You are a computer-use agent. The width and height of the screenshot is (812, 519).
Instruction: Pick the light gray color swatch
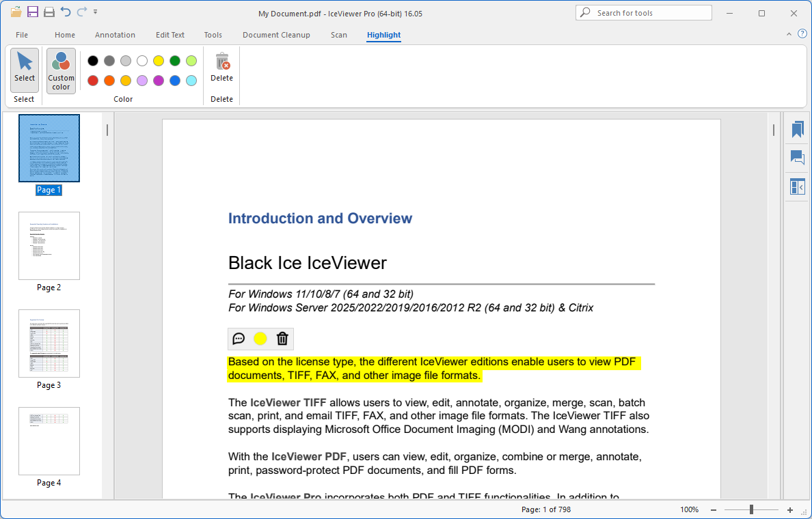click(x=126, y=61)
